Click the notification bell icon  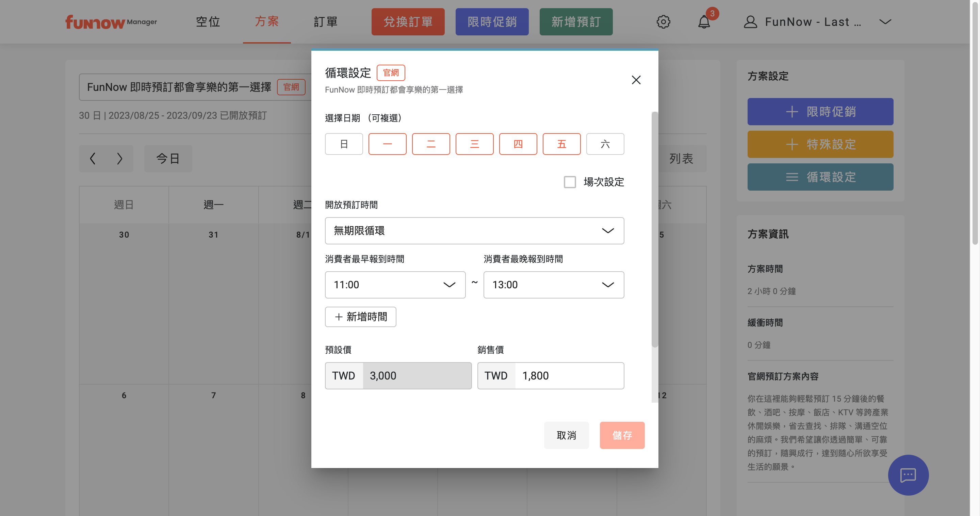(x=704, y=22)
